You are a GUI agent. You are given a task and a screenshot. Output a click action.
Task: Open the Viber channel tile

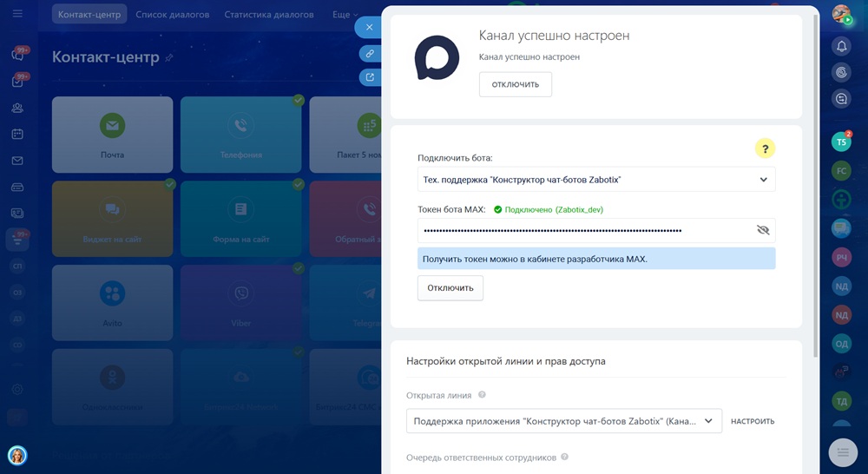(x=240, y=303)
